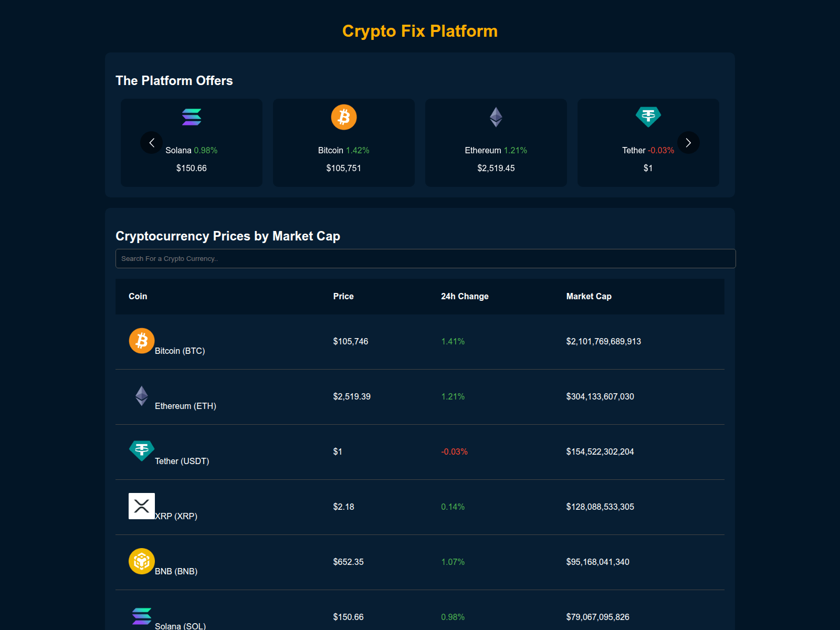Open the Tether (USDT) coin name
840x630 pixels.
tap(182, 461)
